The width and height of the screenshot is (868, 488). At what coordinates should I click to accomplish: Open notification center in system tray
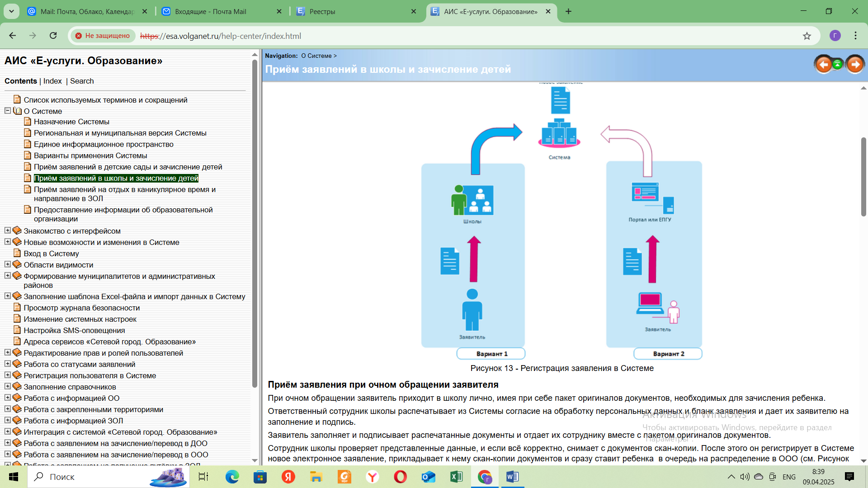[849, 477]
